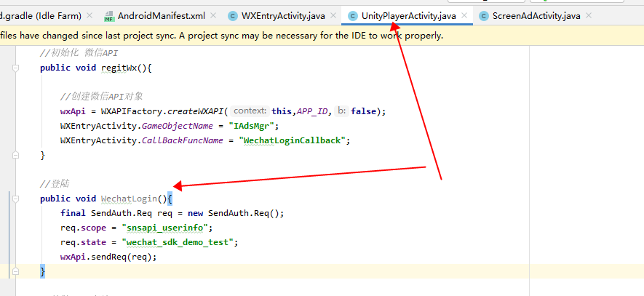Click the req.state assignment
The image size is (644, 296).
pyautogui.click(x=149, y=242)
